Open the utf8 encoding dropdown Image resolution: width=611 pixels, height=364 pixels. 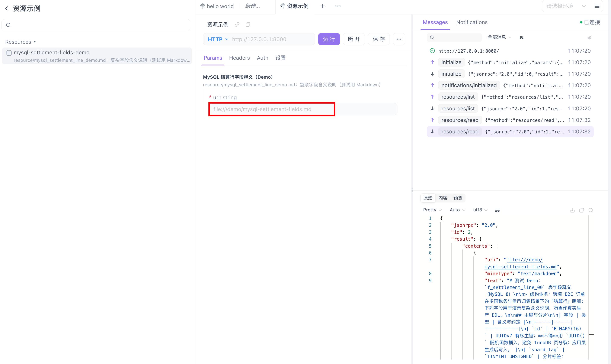480,210
